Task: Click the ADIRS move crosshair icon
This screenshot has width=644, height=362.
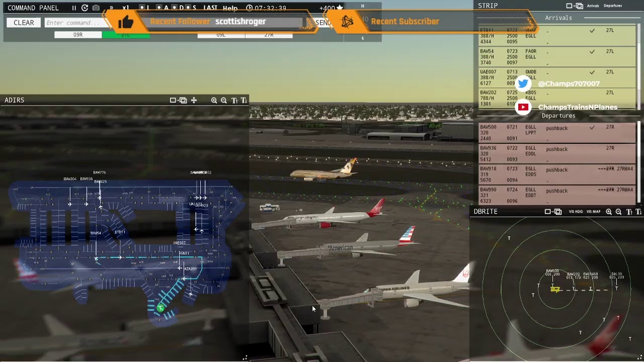Action: click(194, 100)
